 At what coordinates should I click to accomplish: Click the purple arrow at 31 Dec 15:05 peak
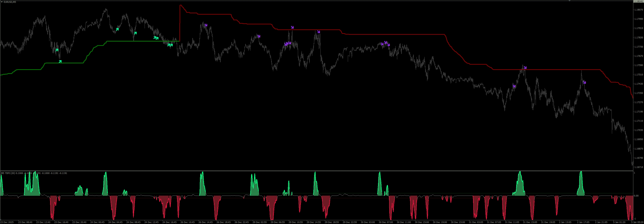tap(525, 68)
